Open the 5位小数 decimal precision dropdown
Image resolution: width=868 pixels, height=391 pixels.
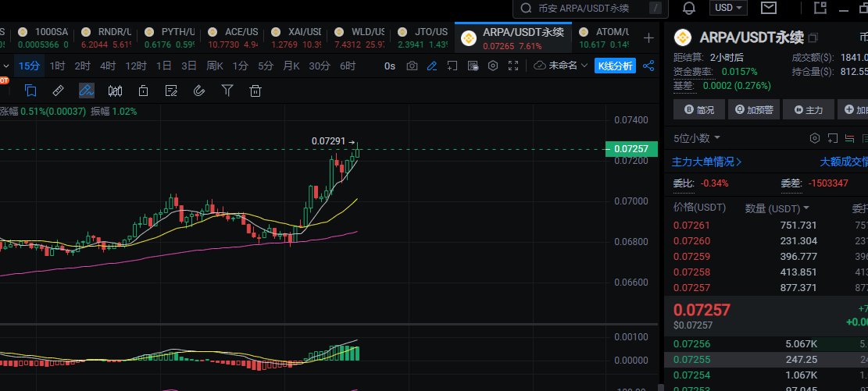tap(697, 137)
